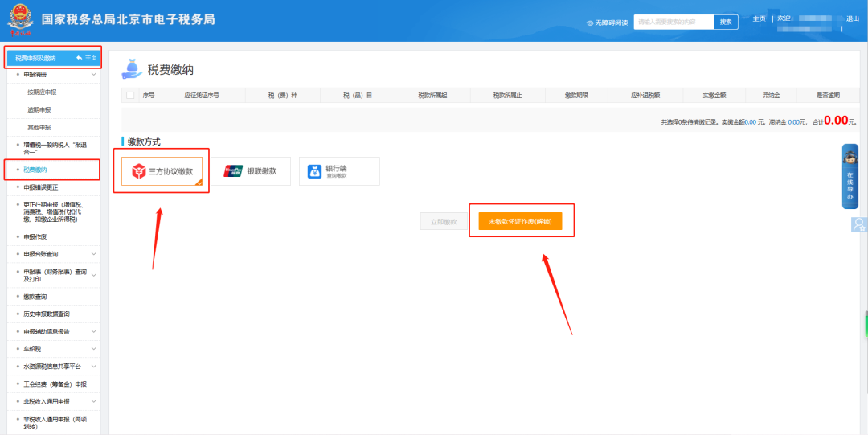Open 缴款查询 menu item
This screenshot has height=435, width=868.
(x=35, y=297)
